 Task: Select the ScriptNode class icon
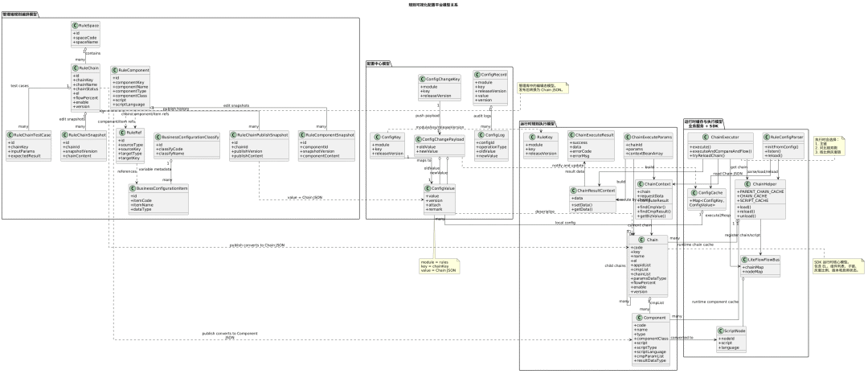[x=721, y=331]
